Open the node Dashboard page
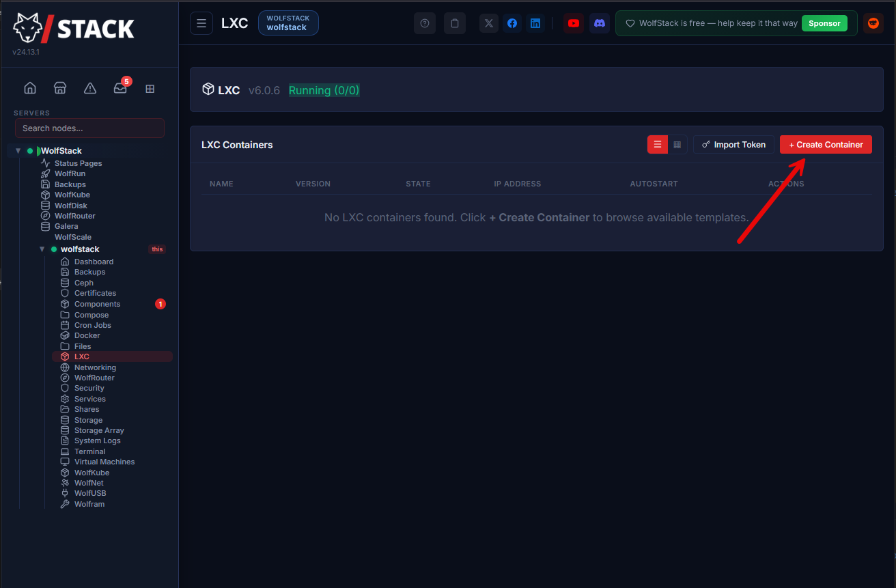 coord(94,262)
